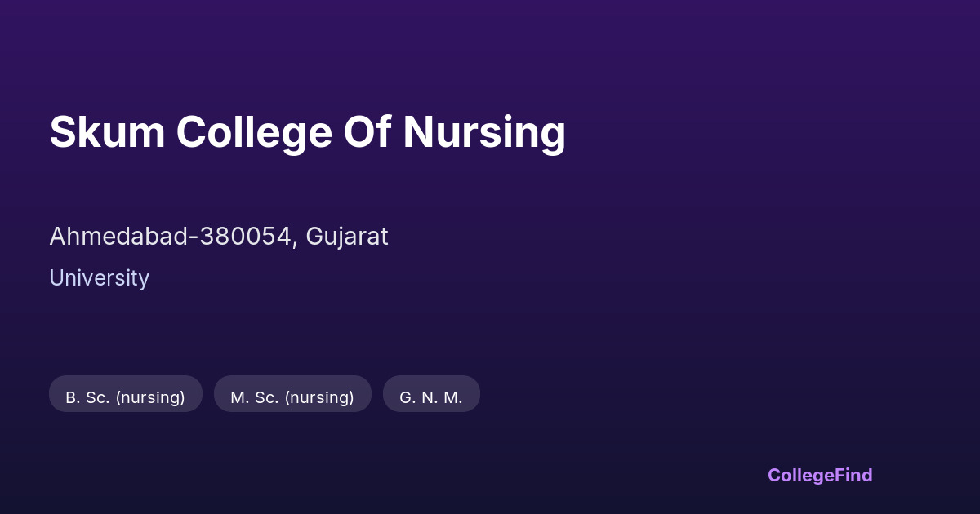The image size is (980, 514).
Task: Click "Gujarat" in the address line
Action: (x=347, y=237)
